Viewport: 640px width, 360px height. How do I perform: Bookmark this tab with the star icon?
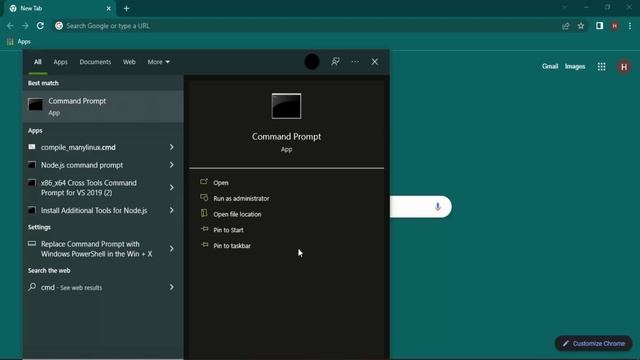(x=581, y=26)
